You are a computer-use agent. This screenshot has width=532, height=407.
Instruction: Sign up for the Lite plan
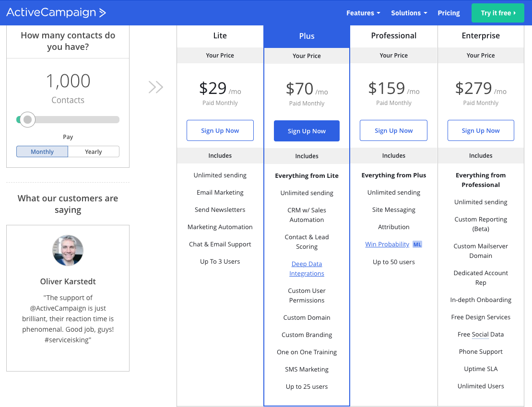220,130
